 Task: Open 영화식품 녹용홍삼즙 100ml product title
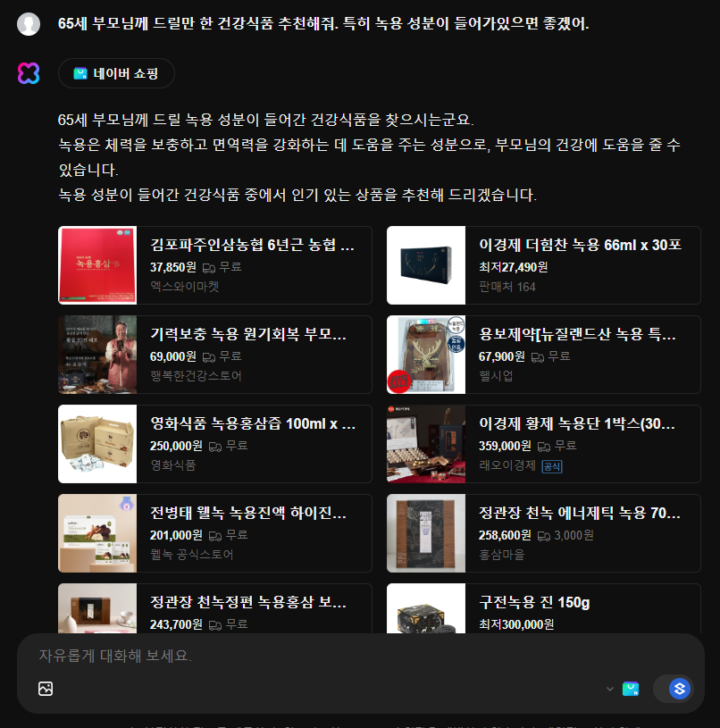pyautogui.click(x=253, y=423)
